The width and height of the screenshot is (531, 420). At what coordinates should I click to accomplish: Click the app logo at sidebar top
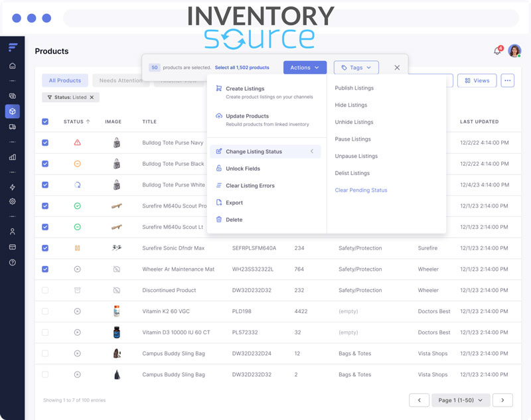click(13, 47)
